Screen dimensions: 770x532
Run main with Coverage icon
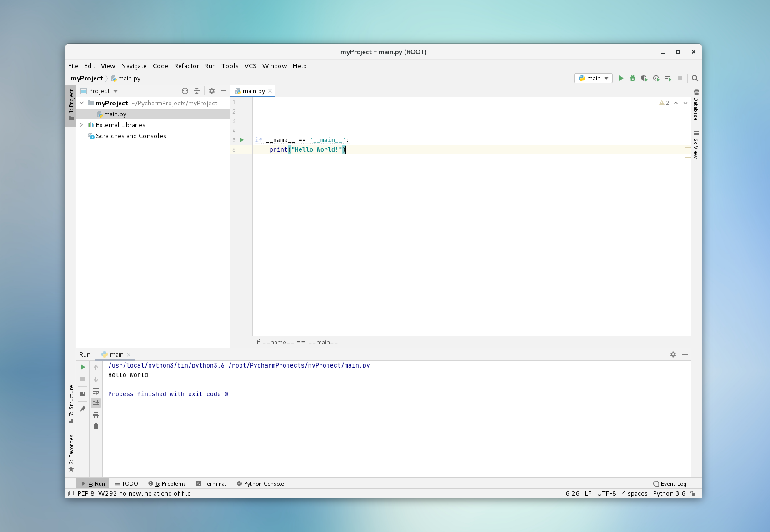coord(644,78)
